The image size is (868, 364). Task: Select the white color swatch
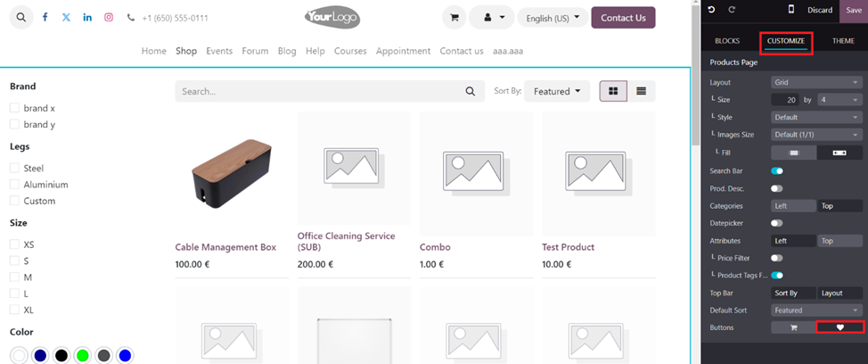point(20,355)
